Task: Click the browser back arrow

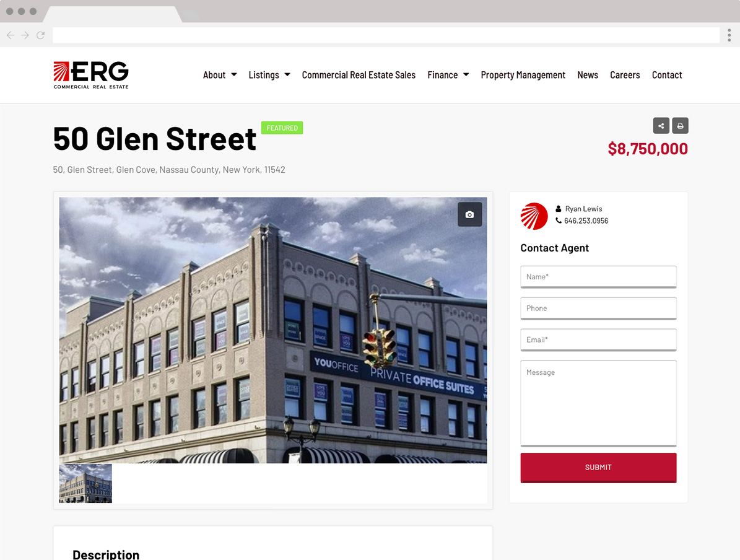Action: coord(11,35)
